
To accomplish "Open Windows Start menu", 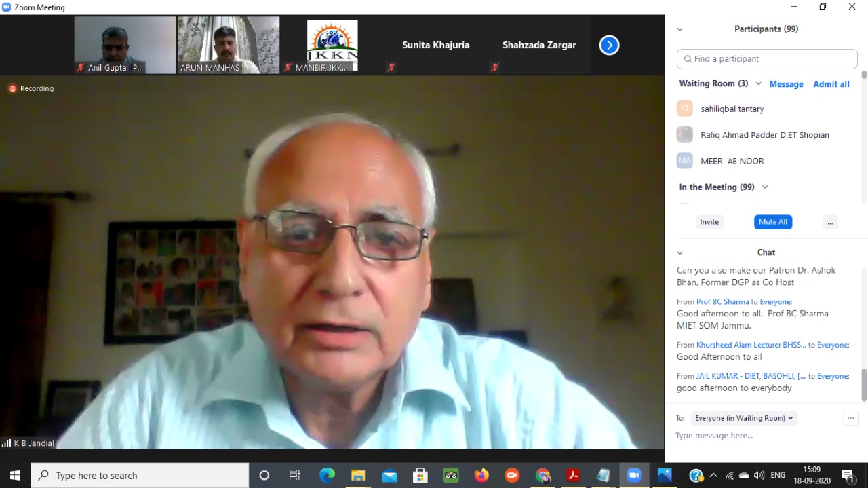I will tap(15, 475).
